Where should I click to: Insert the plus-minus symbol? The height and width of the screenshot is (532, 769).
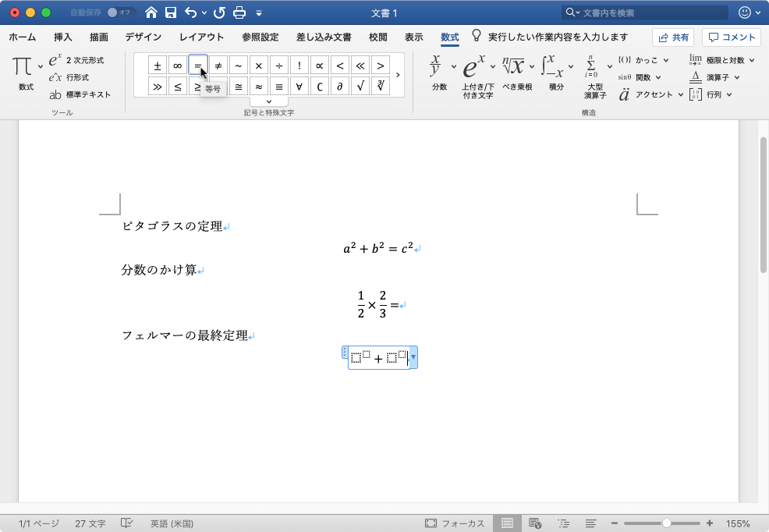click(x=158, y=66)
